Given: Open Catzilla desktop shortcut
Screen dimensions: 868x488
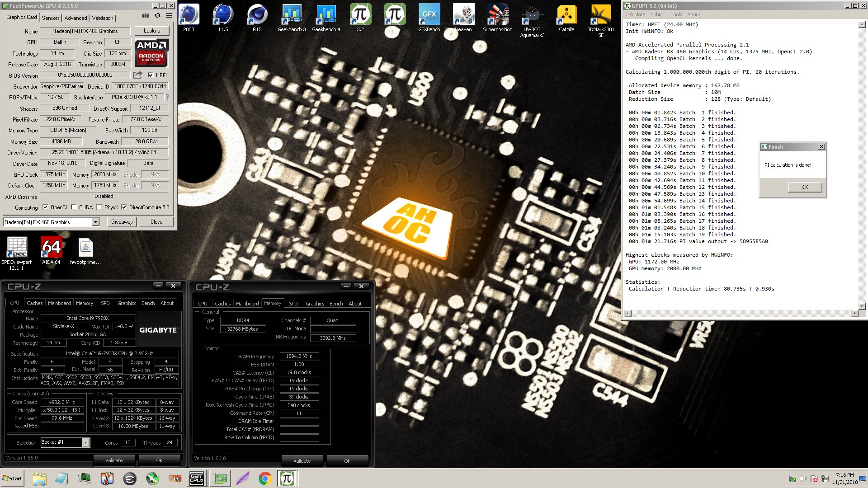Looking at the screenshot, I should (x=566, y=18).
